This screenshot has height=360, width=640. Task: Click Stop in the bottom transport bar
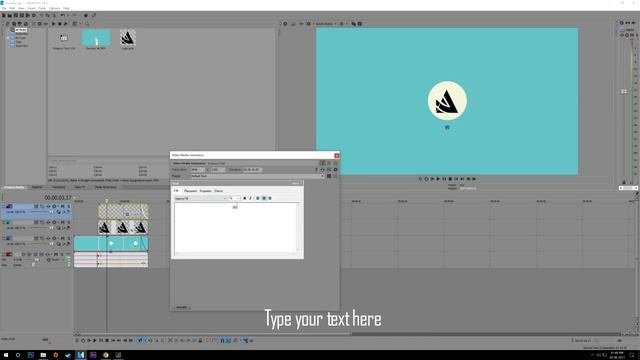pyautogui.click(x=107, y=340)
